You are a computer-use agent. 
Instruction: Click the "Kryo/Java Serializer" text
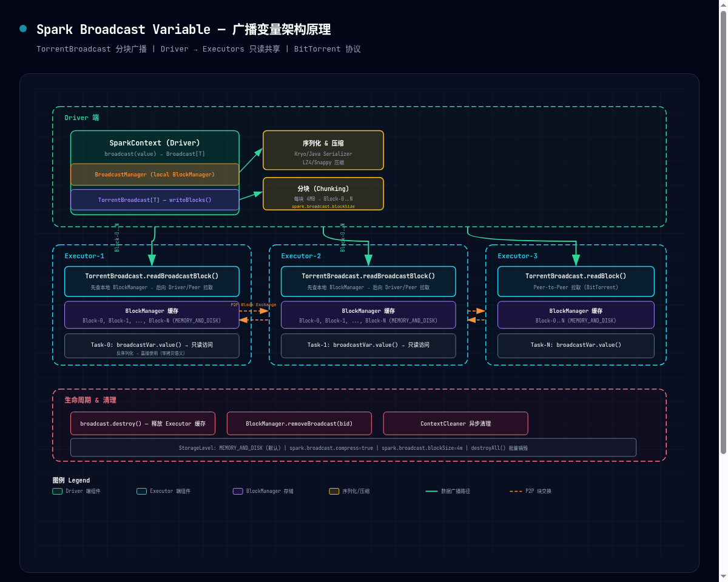(x=323, y=154)
